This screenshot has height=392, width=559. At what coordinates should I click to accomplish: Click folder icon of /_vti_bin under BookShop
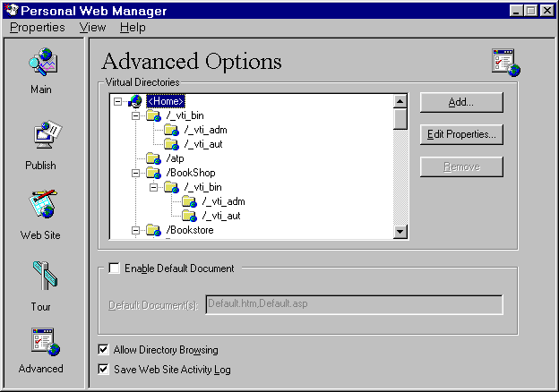coord(171,187)
